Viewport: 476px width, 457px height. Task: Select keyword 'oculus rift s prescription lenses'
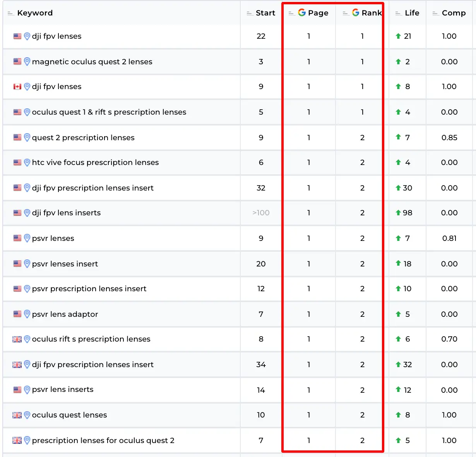point(91,339)
